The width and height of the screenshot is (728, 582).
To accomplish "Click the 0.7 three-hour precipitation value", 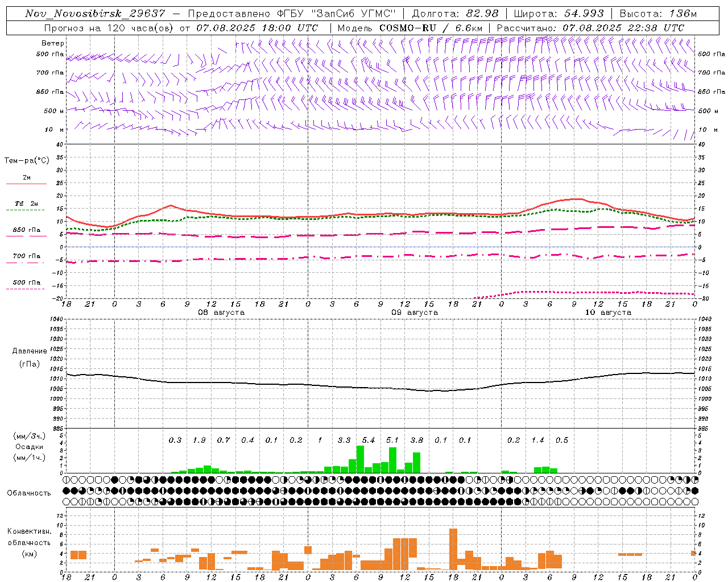I will tap(224, 440).
